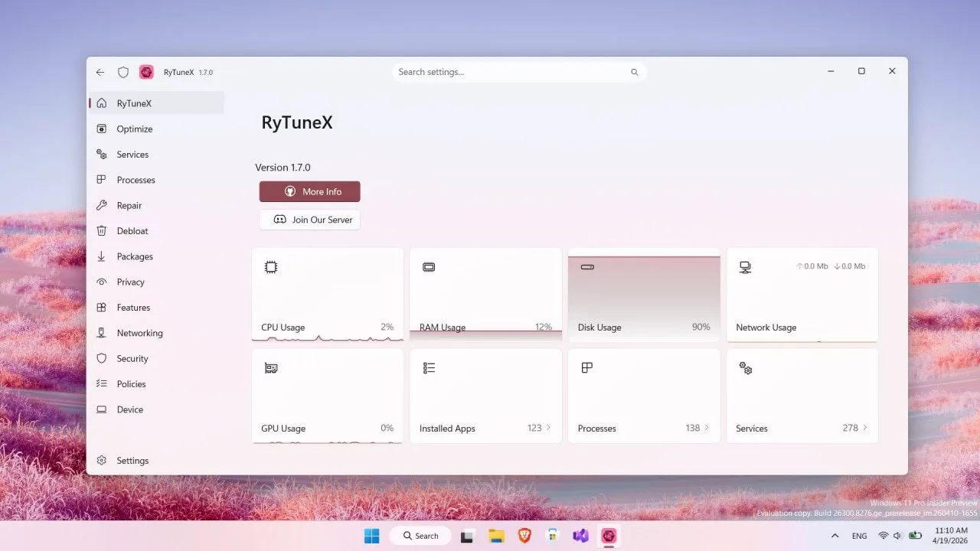Image resolution: width=980 pixels, height=551 pixels.
Task: Click the Debloat trash can icon
Action: [x=101, y=231]
